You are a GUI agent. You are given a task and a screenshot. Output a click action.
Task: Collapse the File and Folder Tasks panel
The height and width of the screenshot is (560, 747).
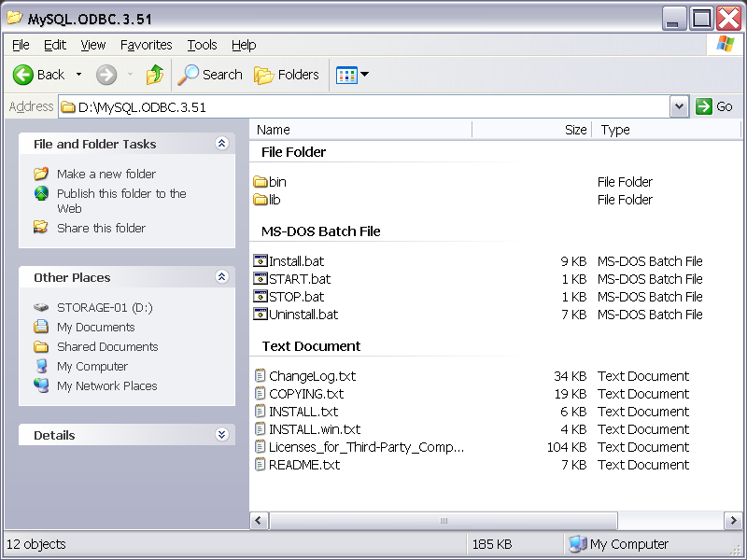tap(221, 143)
